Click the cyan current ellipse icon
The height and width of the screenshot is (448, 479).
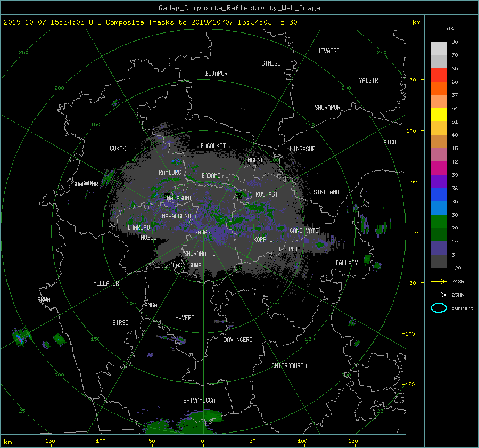[439, 308]
